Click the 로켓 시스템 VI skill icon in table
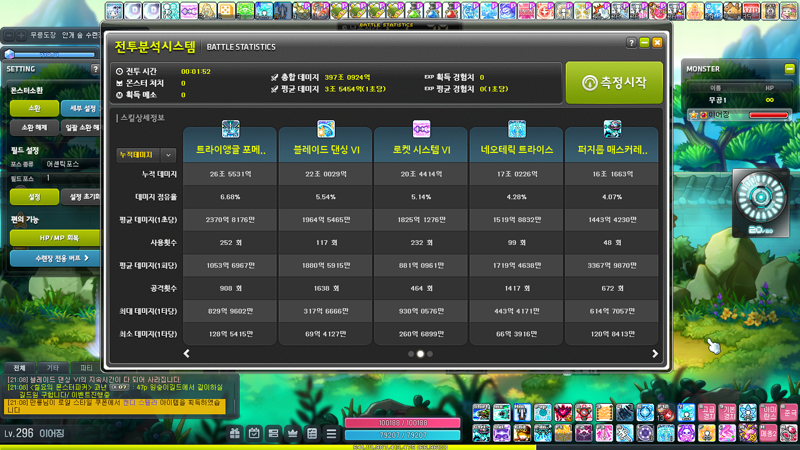Screen dimensions: 800x450 [x=421, y=129]
